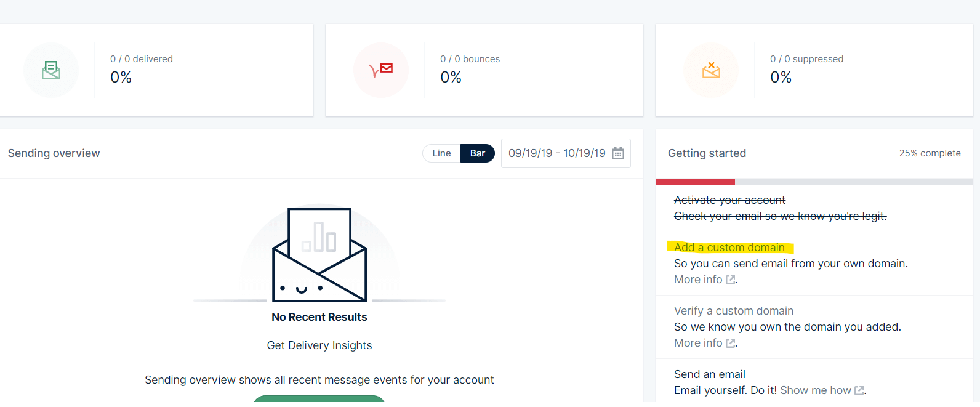Open the Add a custom domain step

(729, 248)
